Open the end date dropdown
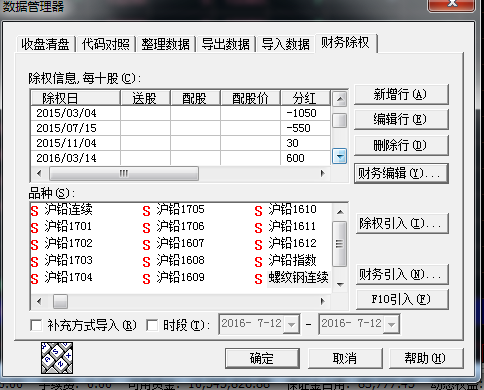The height and width of the screenshot is (390, 484). 391,324
